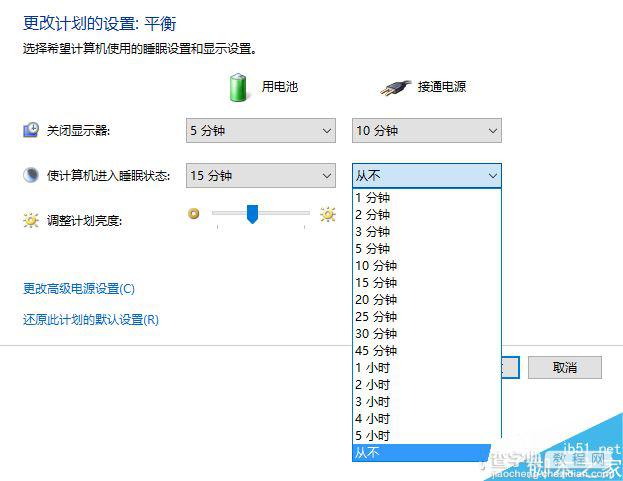Click the turn off display monitor icon
The height and width of the screenshot is (481, 623).
[x=31, y=130]
